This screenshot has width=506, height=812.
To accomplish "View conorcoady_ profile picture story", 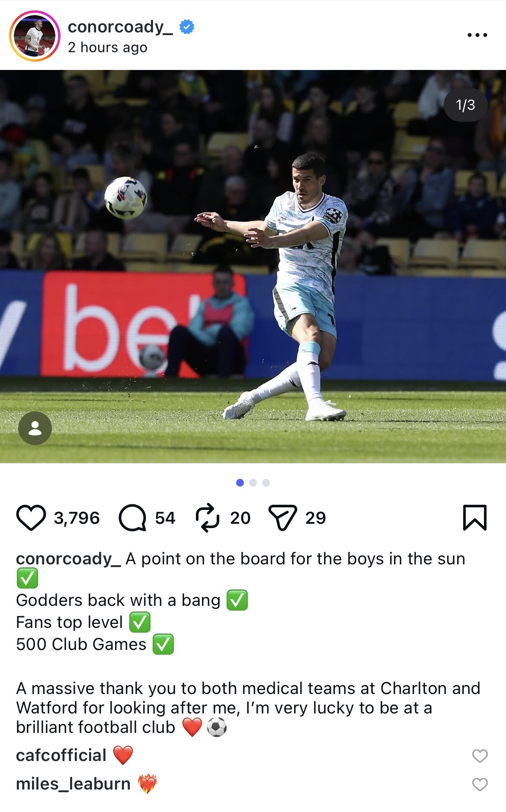I will 35,36.
